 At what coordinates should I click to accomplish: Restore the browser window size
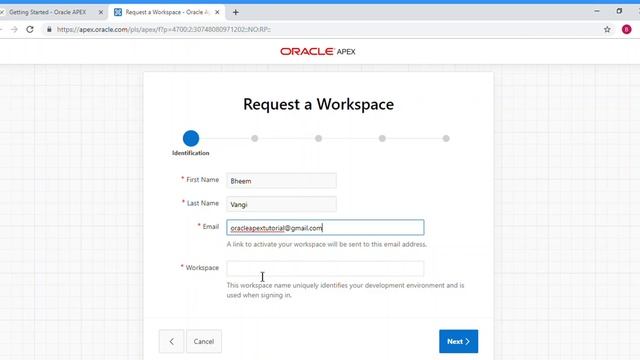point(619,11)
